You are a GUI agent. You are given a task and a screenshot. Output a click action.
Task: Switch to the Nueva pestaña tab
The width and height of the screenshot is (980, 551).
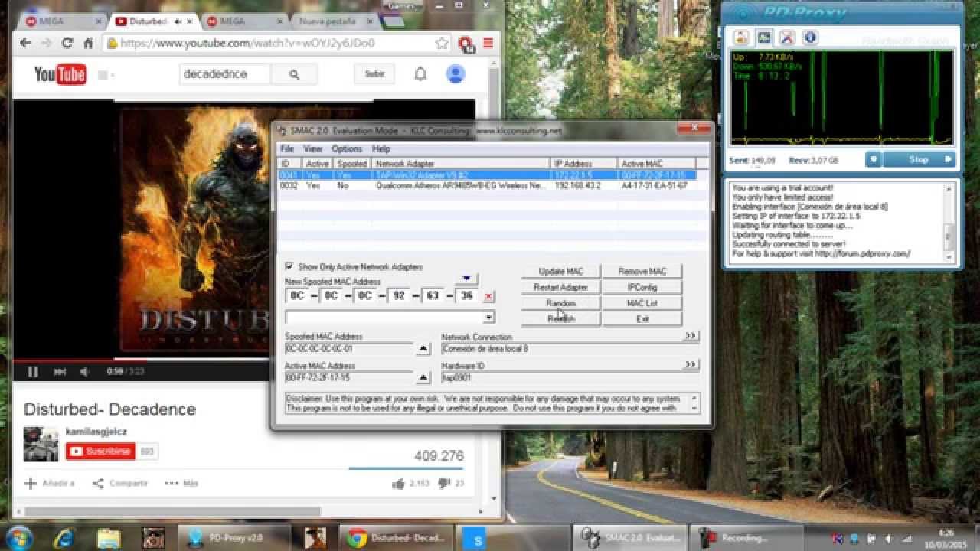pyautogui.click(x=329, y=21)
